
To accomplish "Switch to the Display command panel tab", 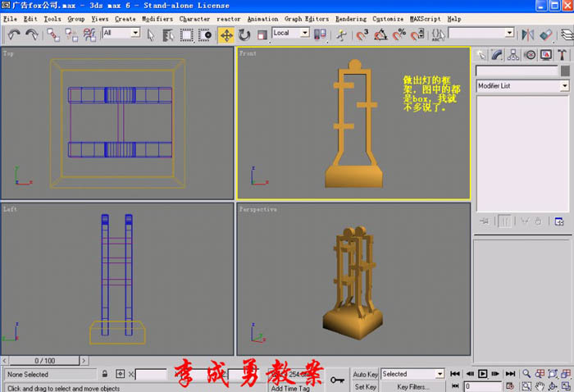I will 546,55.
